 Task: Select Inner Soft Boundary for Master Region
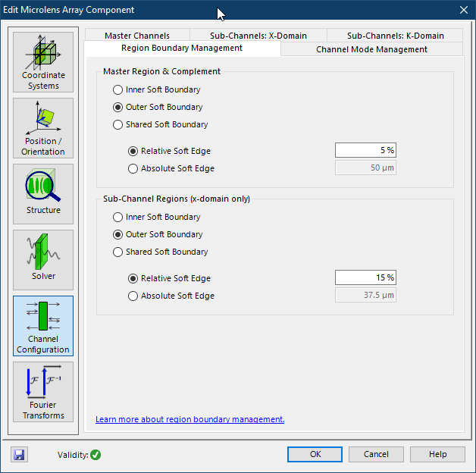[156, 89]
